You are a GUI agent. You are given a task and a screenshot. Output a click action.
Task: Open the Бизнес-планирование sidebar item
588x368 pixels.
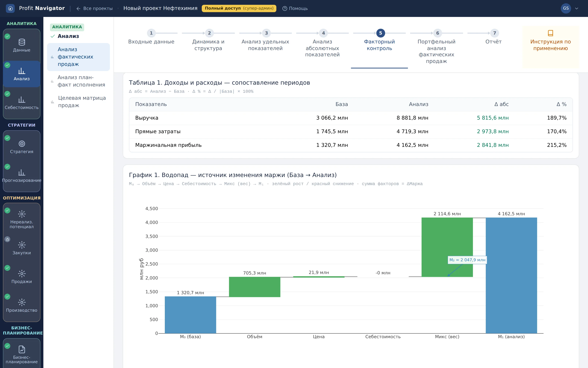22,354
